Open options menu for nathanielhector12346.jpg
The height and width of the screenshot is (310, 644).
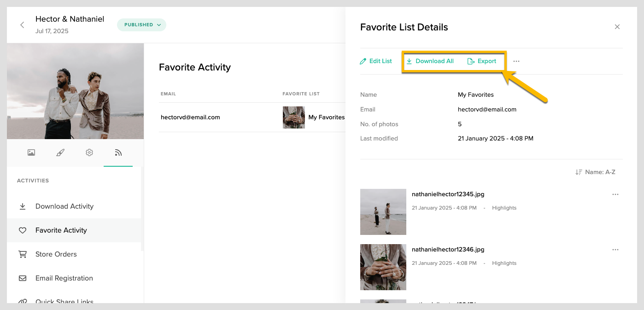click(615, 250)
